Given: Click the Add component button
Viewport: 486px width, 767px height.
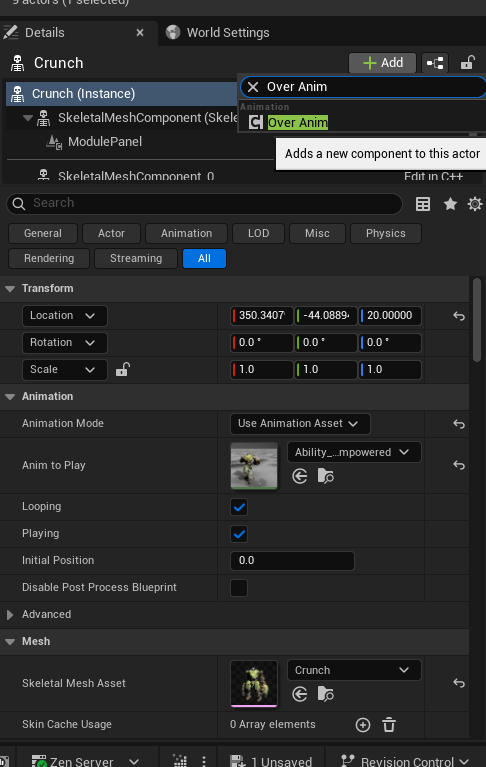Looking at the screenshot, I should [382, 63].
